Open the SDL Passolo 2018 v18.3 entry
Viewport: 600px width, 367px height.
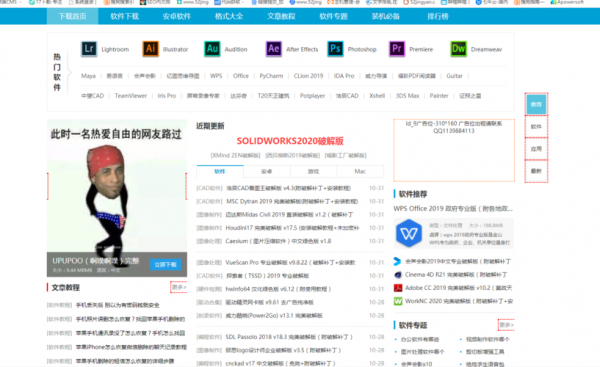point(289,337)
